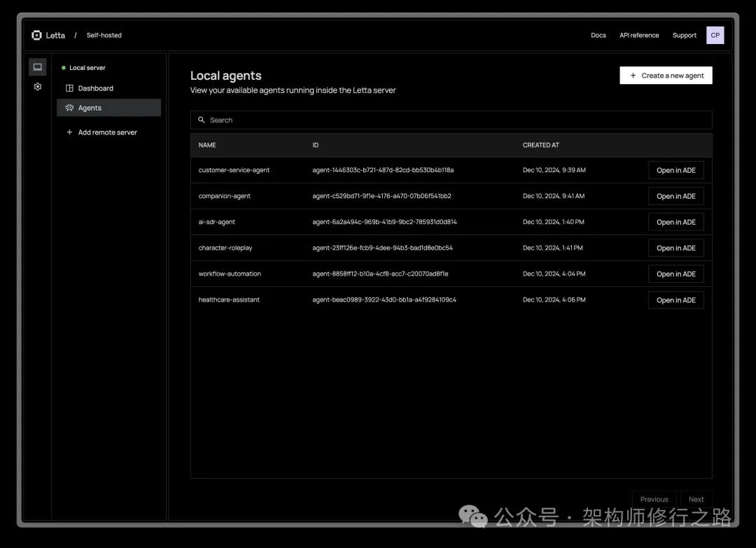
Task: Click the NAME column header
Action: tap(207, 145)
